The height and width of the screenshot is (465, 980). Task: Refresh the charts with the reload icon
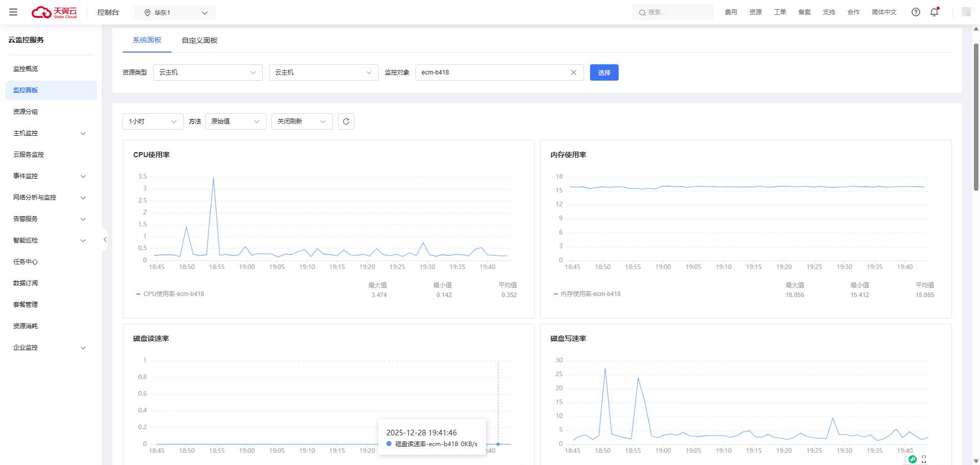pos(346,121)
